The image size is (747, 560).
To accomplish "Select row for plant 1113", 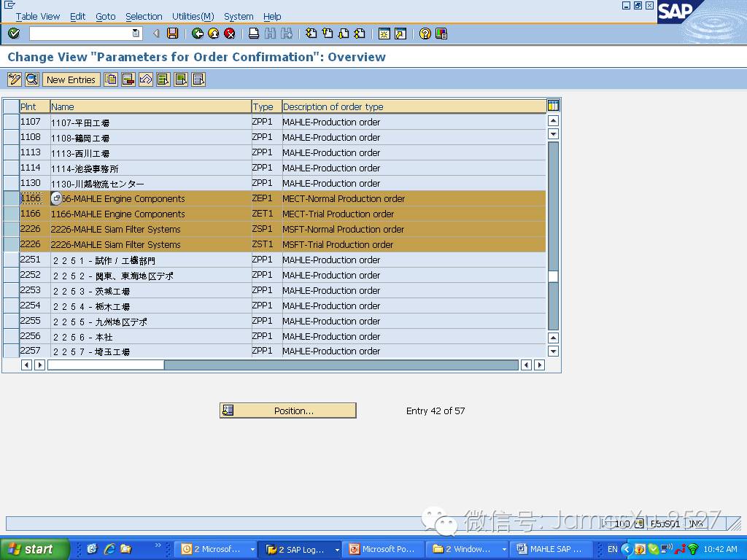I will [11, 152].
